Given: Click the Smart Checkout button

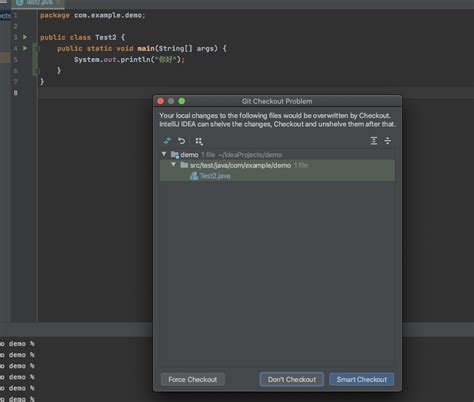Looking at the screenshot, I should 362,379.
